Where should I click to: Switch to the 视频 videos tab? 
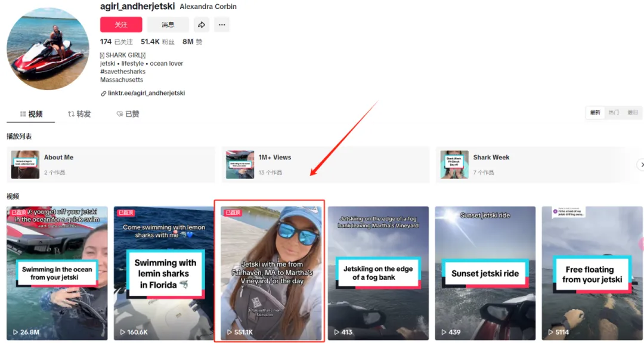point(31,114)
